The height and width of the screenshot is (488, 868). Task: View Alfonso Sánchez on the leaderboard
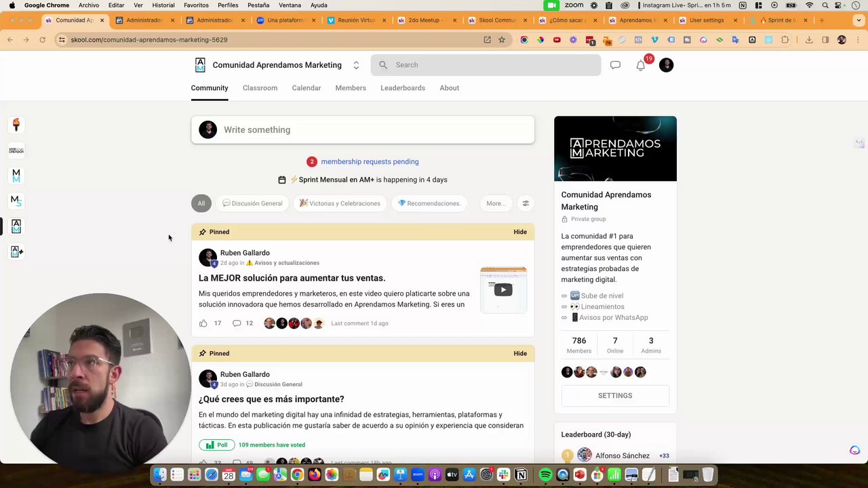[623, 455]
